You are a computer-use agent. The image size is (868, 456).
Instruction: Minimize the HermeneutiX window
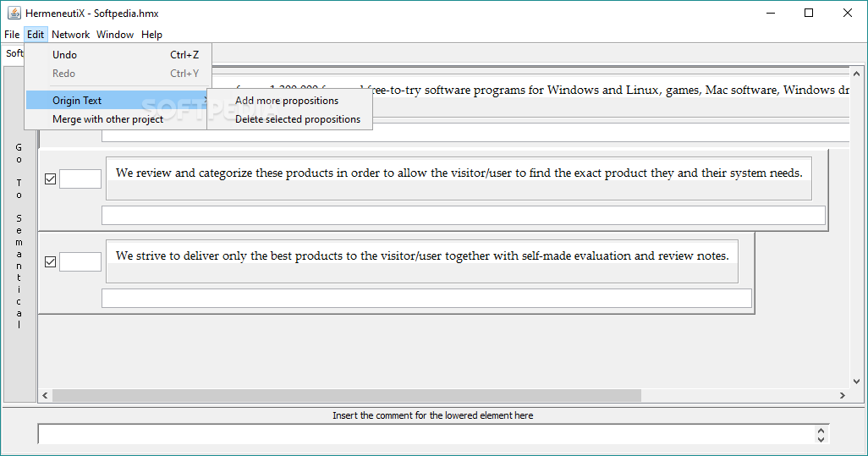point(771,13)
